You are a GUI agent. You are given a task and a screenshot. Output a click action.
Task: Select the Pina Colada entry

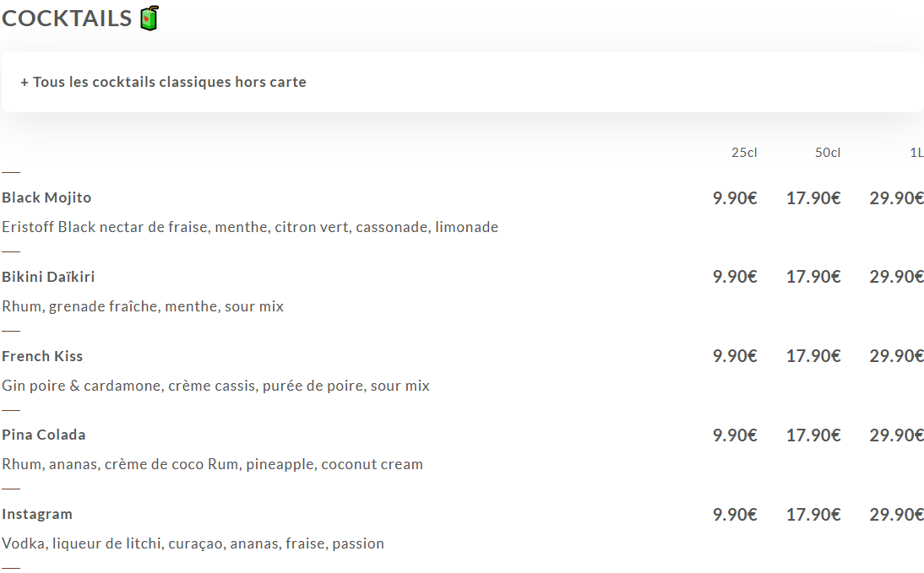pos(44,435)
